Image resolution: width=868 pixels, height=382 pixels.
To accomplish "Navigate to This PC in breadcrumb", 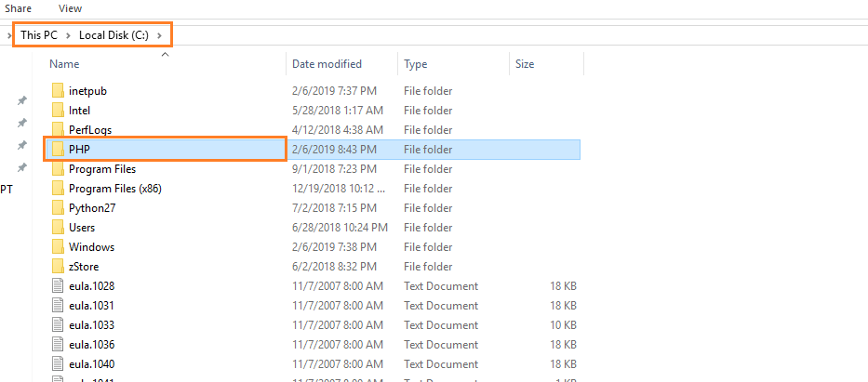I will tap(38, 35).
